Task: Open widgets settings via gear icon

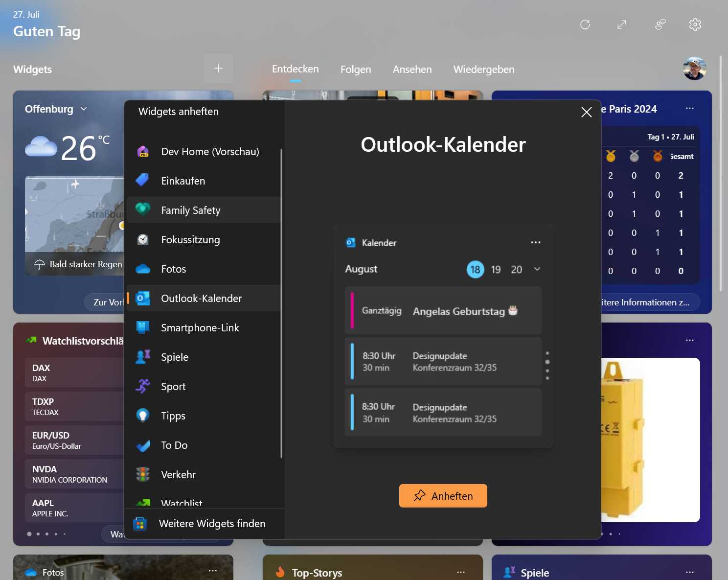Action: (x=694, y=24)
